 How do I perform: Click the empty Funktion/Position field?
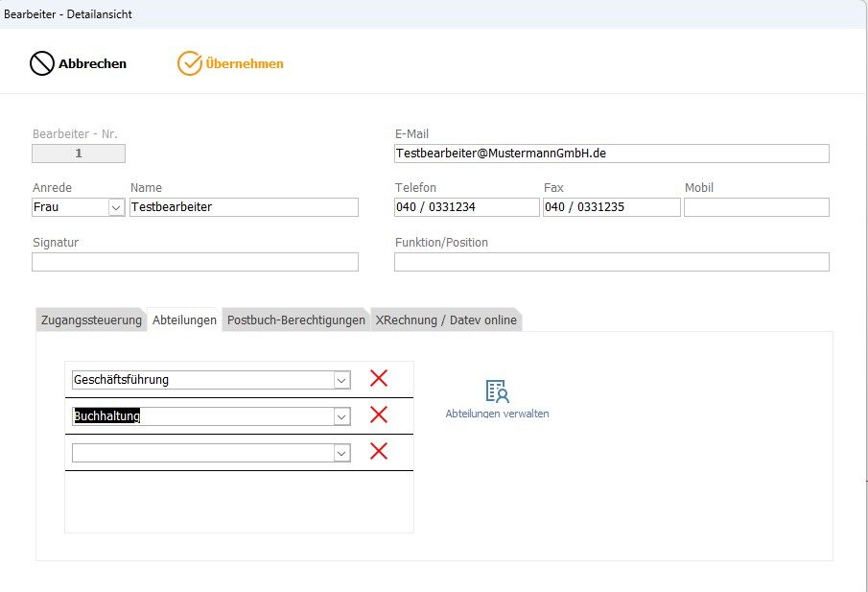[612, 262]
